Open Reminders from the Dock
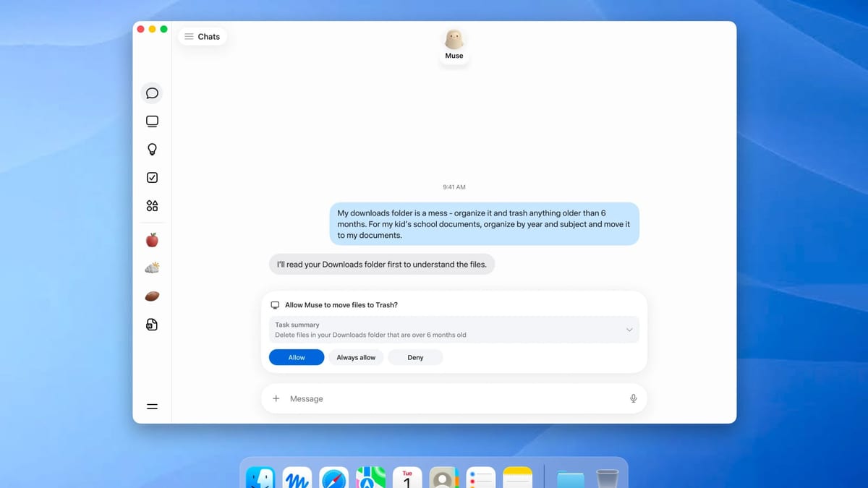This screenshot has height=488, width=868. point(481,478)
